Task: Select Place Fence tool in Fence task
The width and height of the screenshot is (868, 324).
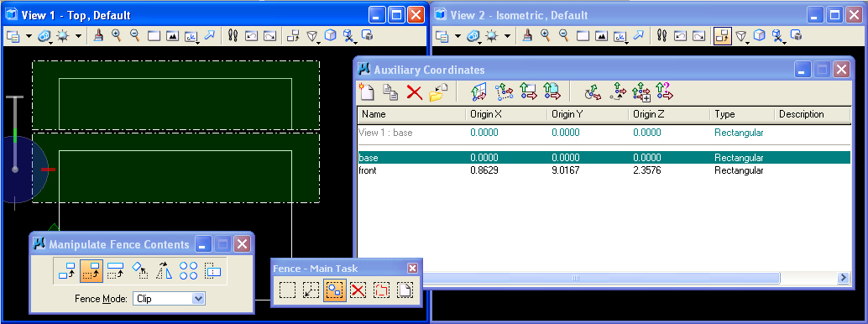Action: tap(287, 290)
